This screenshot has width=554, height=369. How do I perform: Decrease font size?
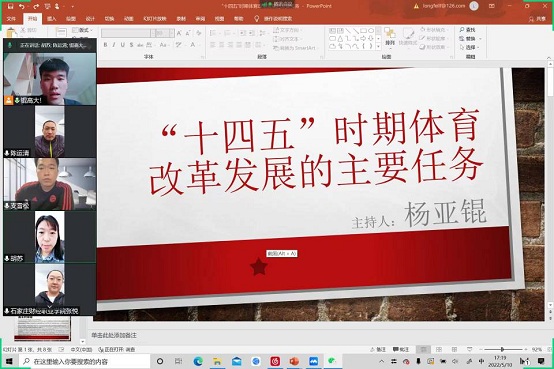point(188,33)
